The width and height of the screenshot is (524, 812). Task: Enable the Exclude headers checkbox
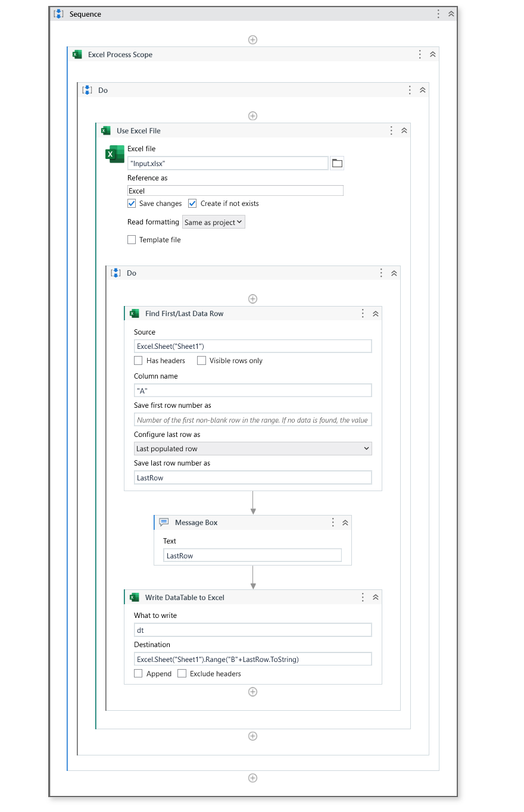click(x=182, y=674)
